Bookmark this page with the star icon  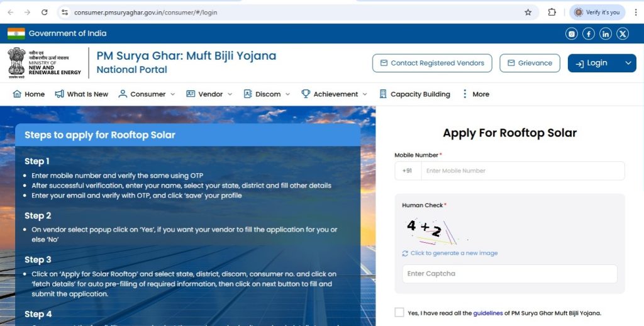coord(528,13)
